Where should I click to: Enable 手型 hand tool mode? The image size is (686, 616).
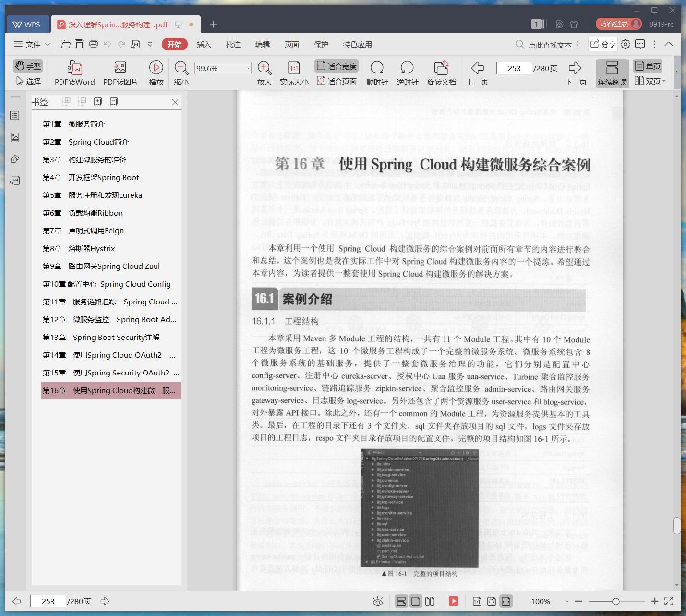tap(28, 66)
